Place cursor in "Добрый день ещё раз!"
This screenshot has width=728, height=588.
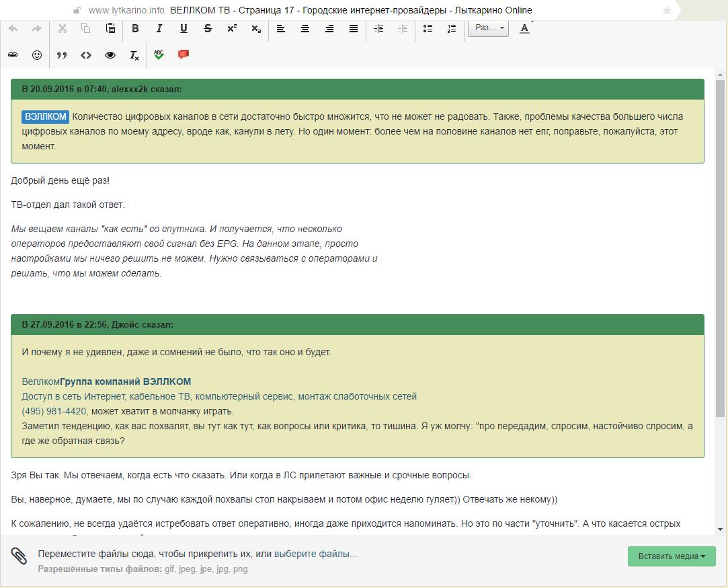click(60, 181)
